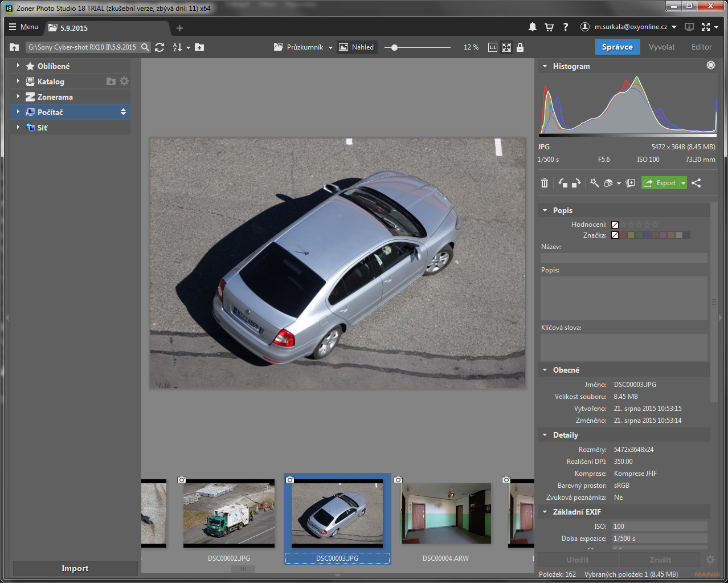728x583 pixels.
Task: Toggle the 1:1 zoom view button
Action: coord(492,47)
